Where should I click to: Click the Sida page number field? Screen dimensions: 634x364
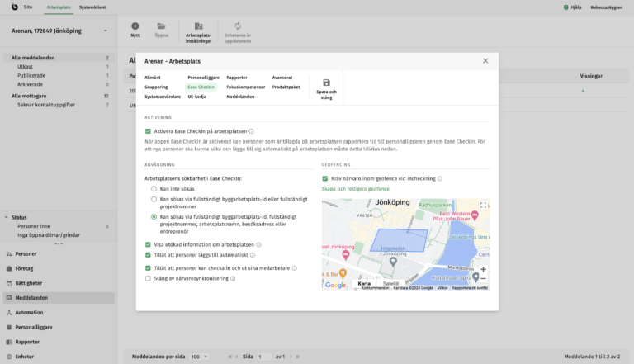coord(264,357)
